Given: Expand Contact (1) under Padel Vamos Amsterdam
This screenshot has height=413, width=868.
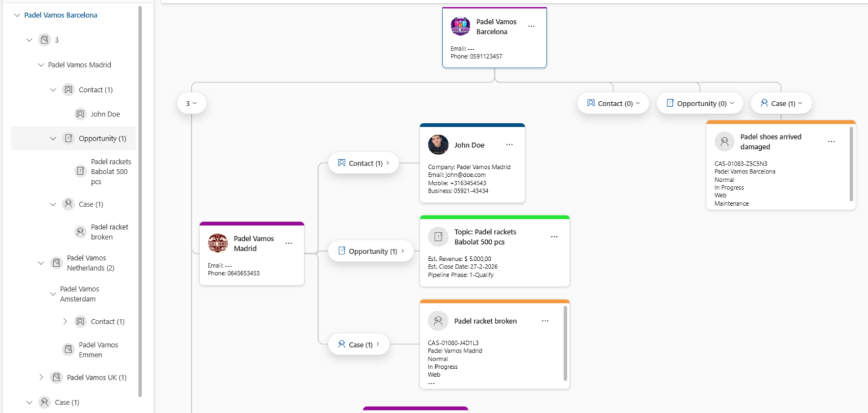Looking at the screenshot, I should (x=65, y=321).
